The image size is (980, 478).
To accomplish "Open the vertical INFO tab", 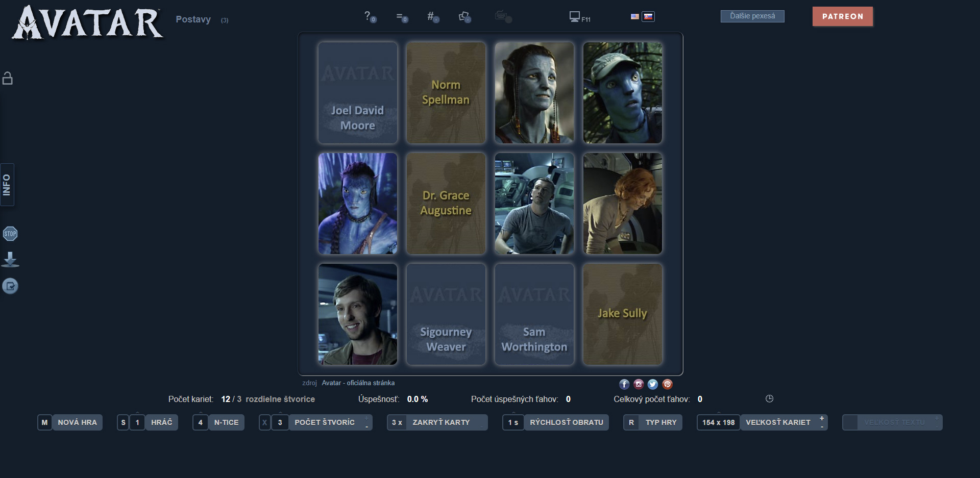I will [7, 185].
